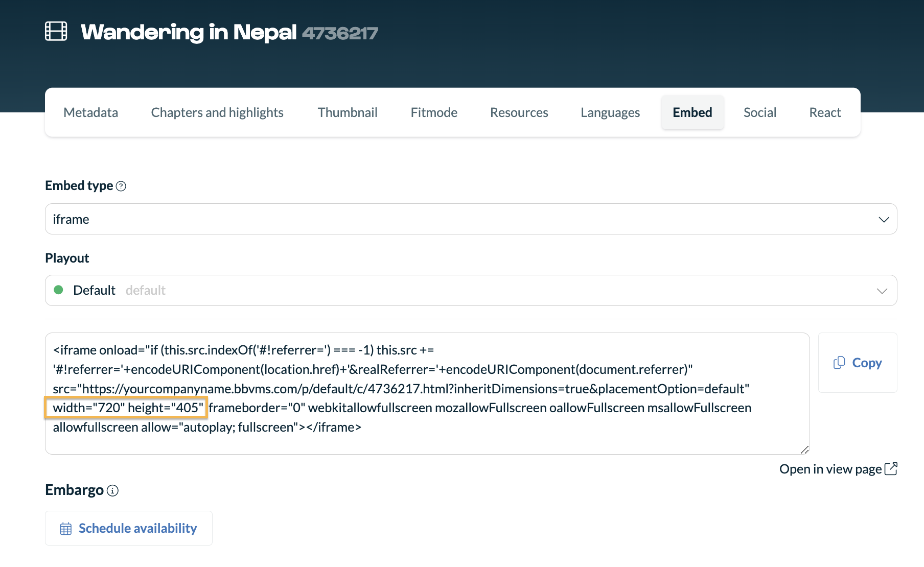This screenshot has height=567, width=924.
Task: Click the green Default playout status dot
Action: [59, 290]
